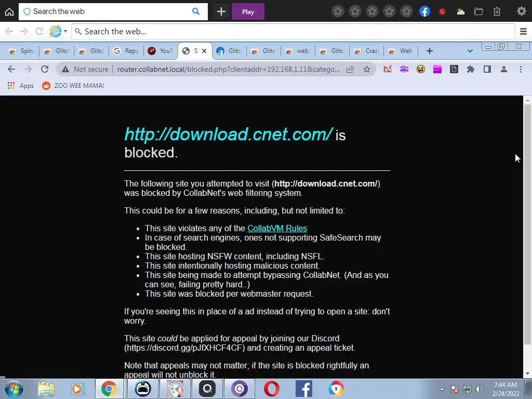The width and height of the screenshot is (532, 399).
Task: Click the taskbar clock showing 7:44 AM
Action: (x=506, y=389)
